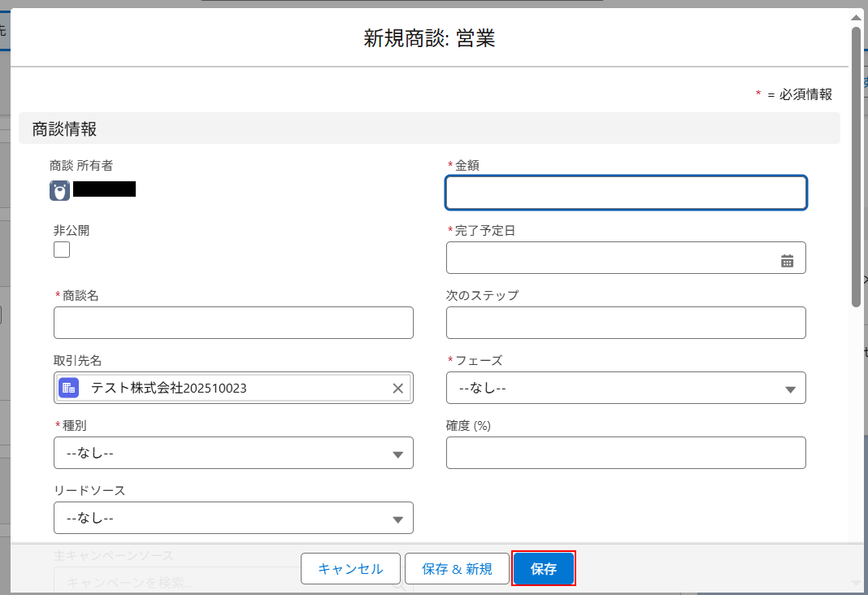Image resolution: width=868 pixels, height=595 pixels.
Task: Click the キャンセル button
Action: tap(350, 569)
